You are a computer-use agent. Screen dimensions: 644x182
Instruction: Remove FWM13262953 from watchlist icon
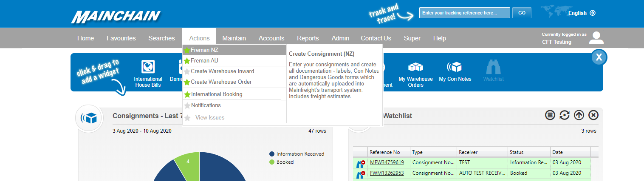coord(360,174)
